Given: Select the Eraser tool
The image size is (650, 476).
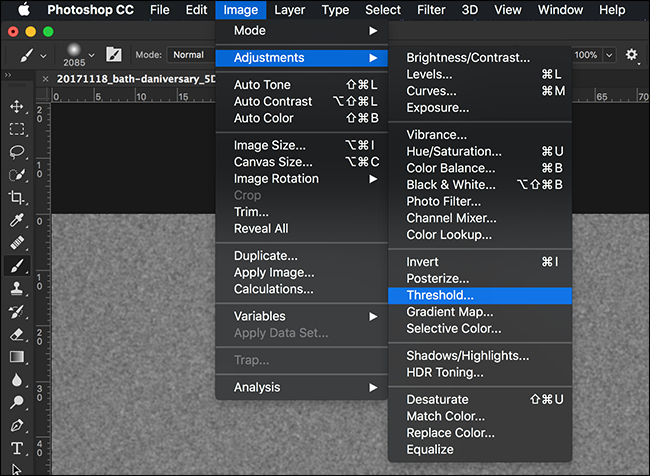Looking at the screenshot, I should click(x=17, y=334).
